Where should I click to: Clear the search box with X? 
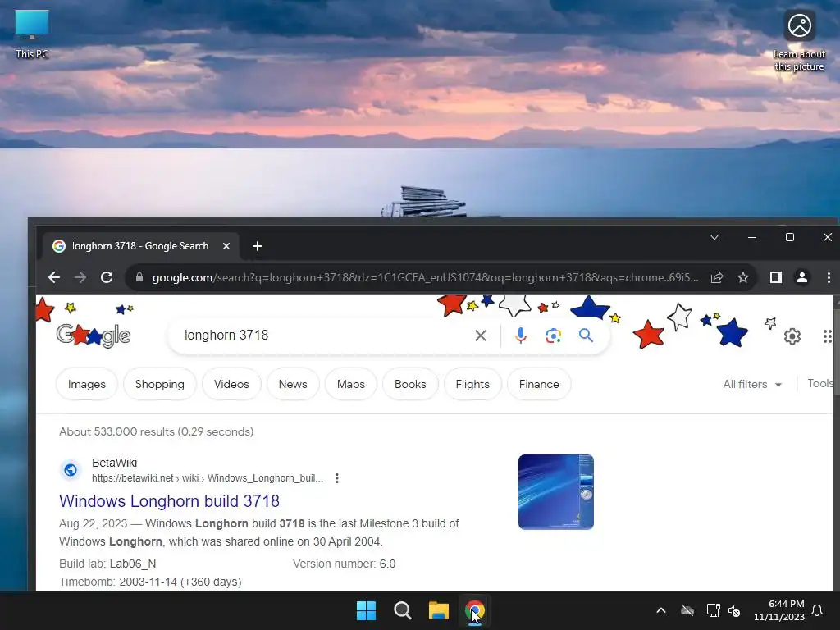point(481,336)
